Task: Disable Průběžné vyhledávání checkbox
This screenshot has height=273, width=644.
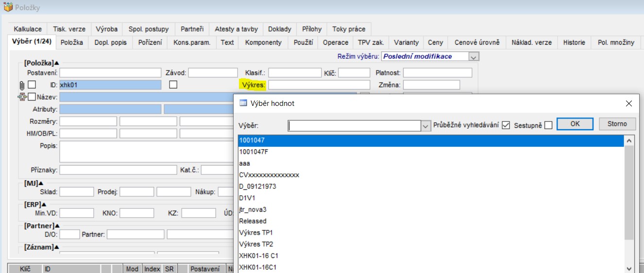Action: point(506,125)
